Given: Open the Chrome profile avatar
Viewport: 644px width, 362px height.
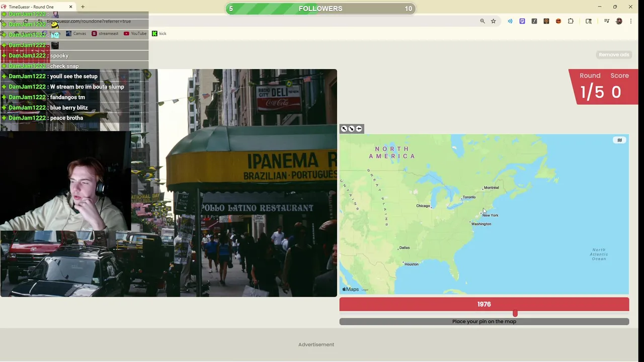Looking at the screenshot, I should [x=619, y=21].
